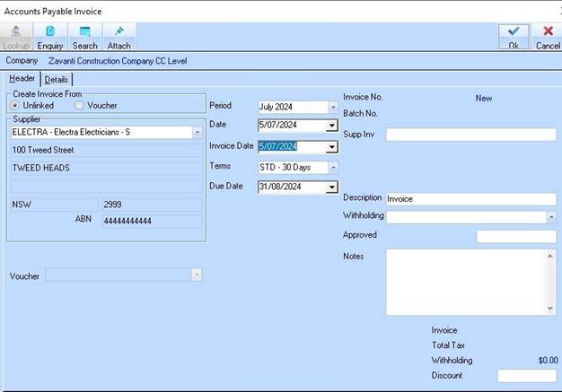Viewport: 562px width, 392px height.
Task: Select the Voucher radio option
Action: tap(79, 106)
